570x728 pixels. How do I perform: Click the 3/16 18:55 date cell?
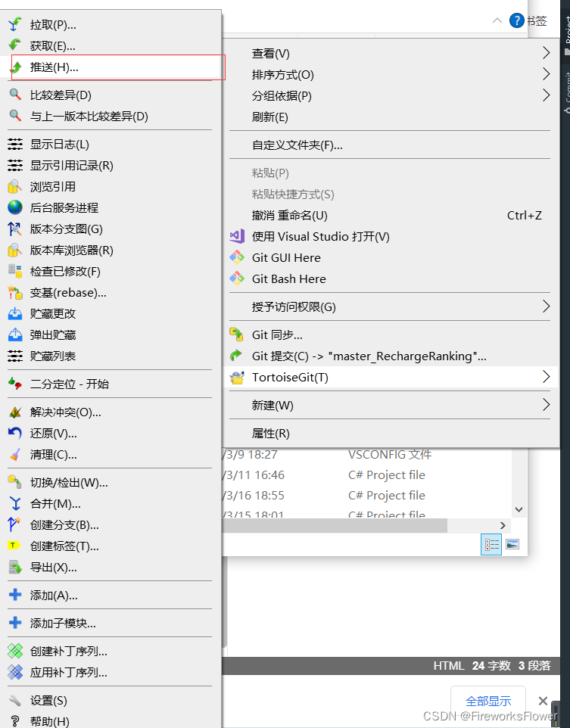click(254, 496)
